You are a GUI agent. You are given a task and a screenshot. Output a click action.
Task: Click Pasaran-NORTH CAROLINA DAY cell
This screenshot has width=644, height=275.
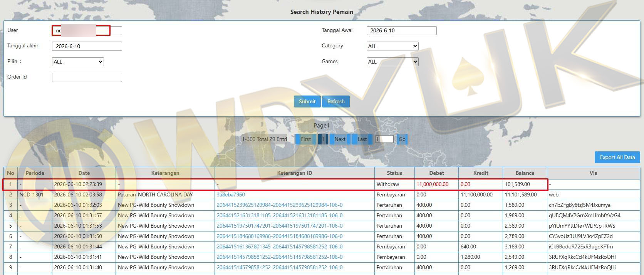coord(155,195)
